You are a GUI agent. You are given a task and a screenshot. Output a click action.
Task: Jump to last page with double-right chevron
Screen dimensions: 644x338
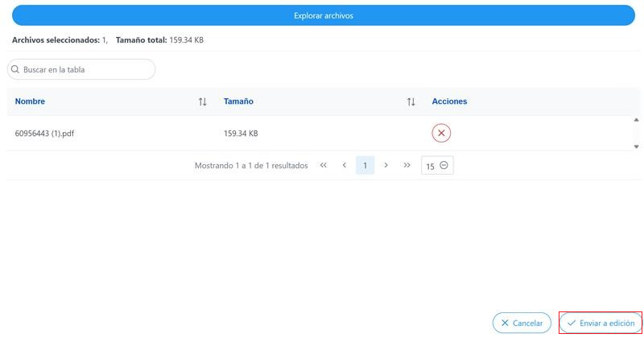[x=407, y=165]
